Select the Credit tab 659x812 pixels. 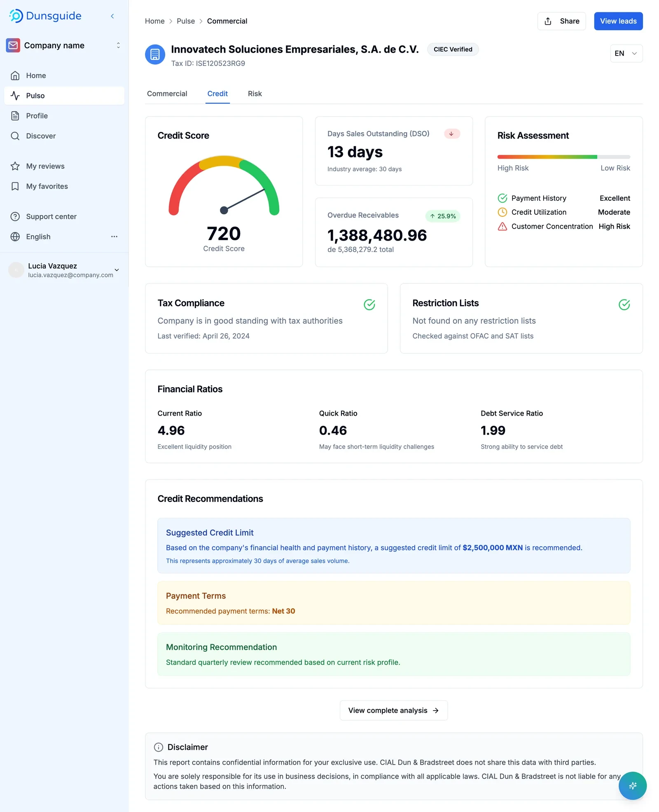click(x=217, y=94)
